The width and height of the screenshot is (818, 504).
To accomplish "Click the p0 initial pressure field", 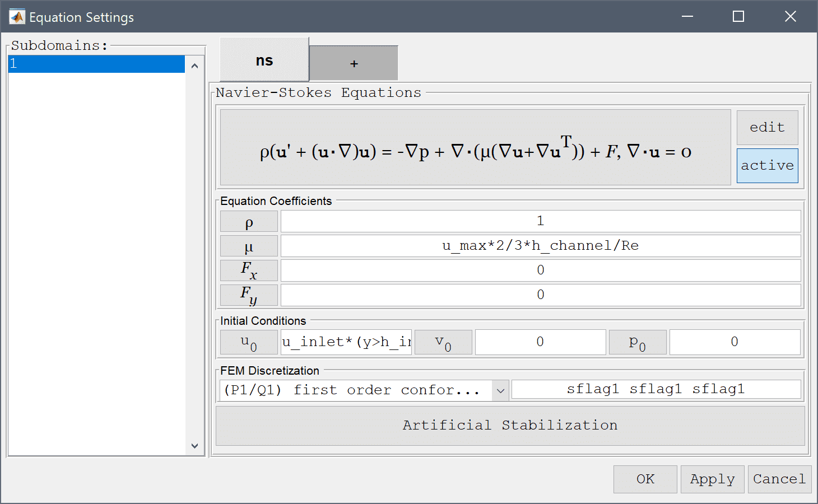I will (x=735, y=342).
